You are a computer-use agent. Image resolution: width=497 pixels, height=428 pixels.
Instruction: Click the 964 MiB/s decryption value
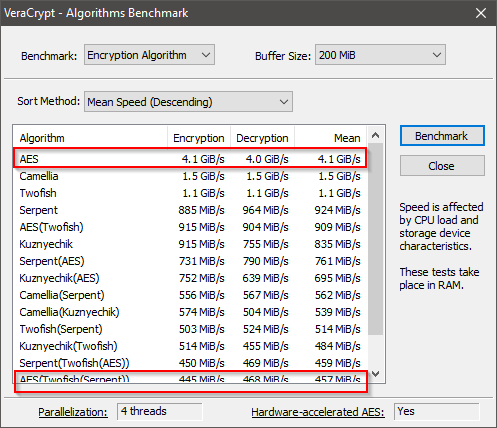click(x=265, y=210)
